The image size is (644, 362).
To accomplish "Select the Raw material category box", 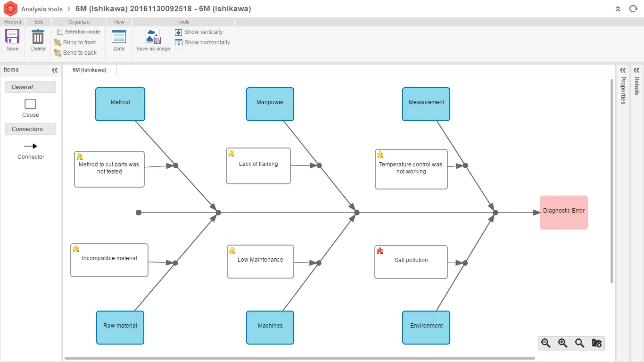I will click(x=120, y=328).
